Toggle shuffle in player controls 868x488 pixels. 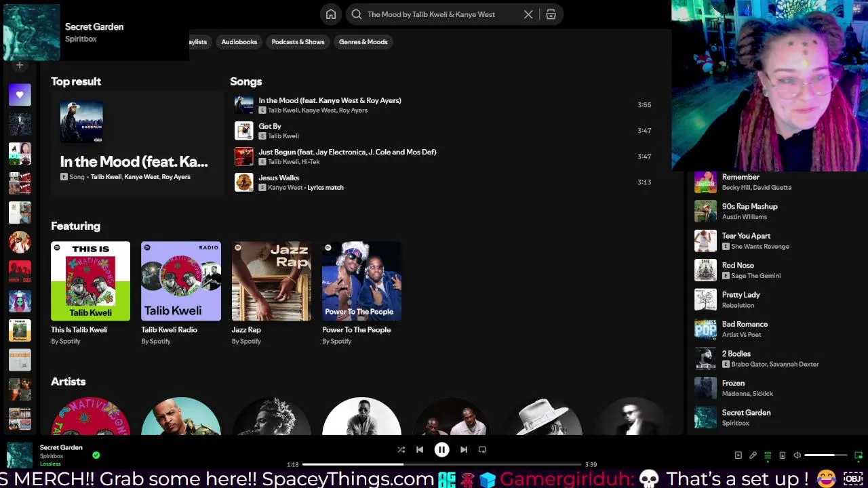401,449
